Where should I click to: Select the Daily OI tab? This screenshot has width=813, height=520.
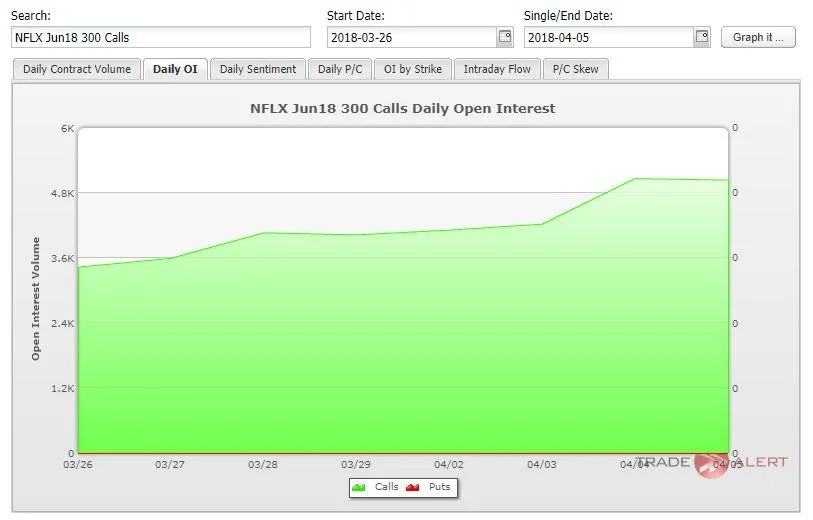pyautogui.click(x=175, y=69)
